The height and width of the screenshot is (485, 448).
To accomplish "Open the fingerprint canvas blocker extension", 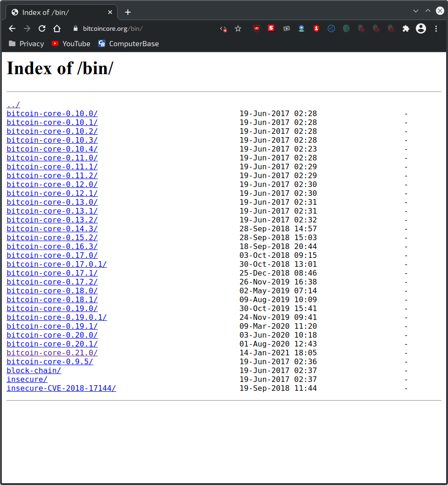I will (361, 28).
